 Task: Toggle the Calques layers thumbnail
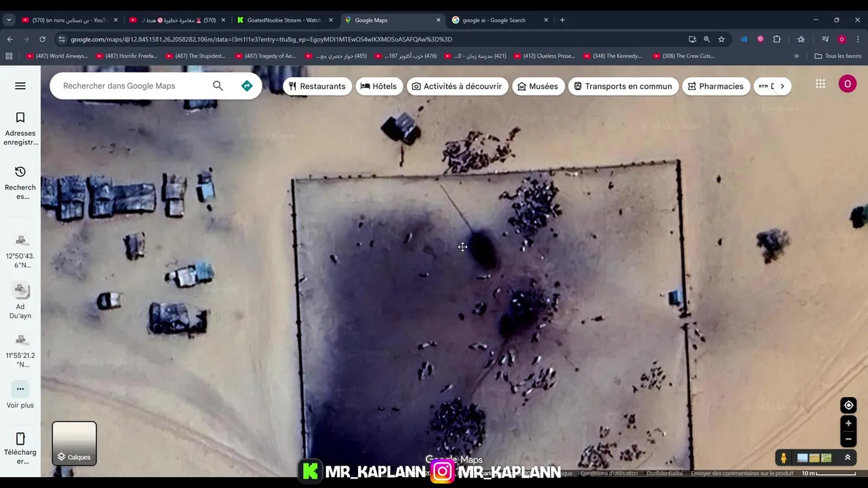tap(75, 443)
